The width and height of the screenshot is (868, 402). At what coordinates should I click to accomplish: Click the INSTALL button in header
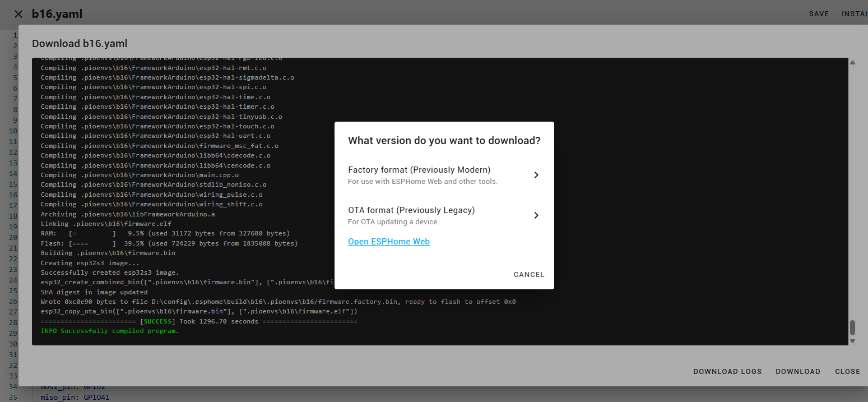(x=854, y=14)
